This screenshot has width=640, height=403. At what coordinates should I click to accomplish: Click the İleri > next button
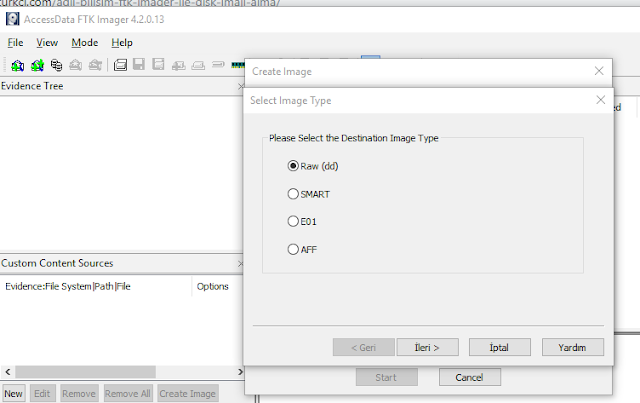[x=427, y=347]
